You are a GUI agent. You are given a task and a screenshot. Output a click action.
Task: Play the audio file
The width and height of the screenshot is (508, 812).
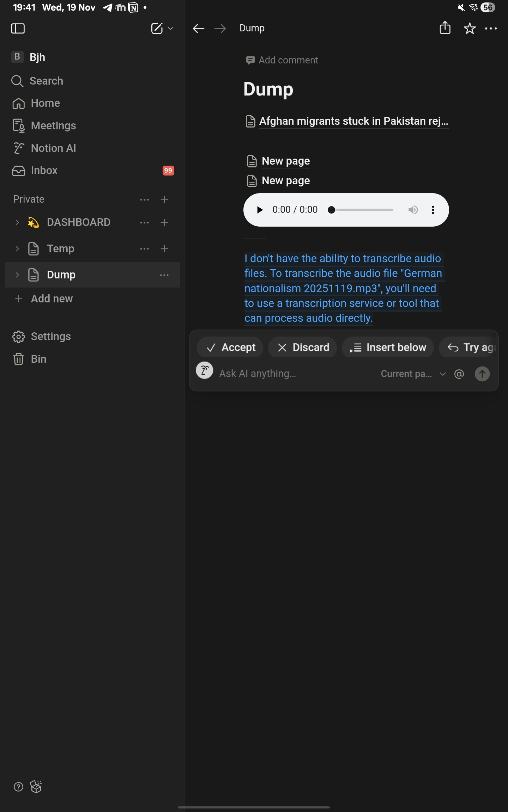[x=260, y=210]
